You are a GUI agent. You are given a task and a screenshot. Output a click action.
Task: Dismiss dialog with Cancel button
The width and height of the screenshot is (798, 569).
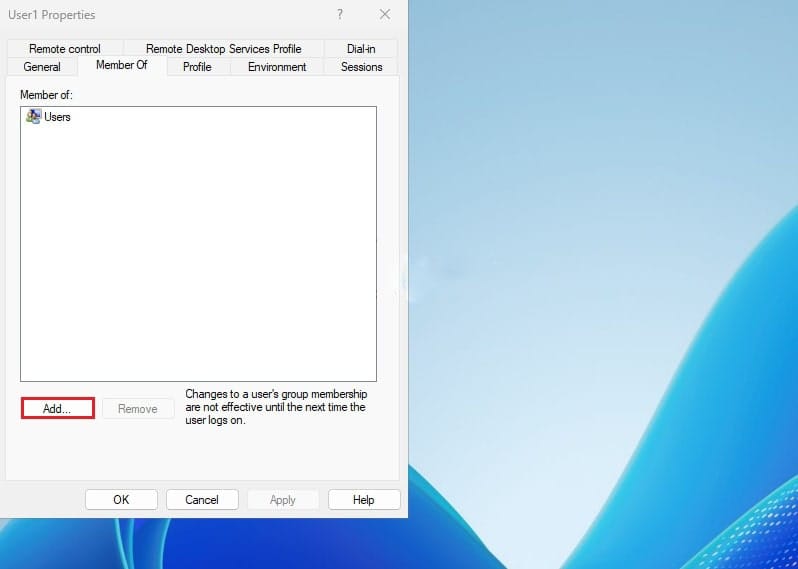[202, 500]
